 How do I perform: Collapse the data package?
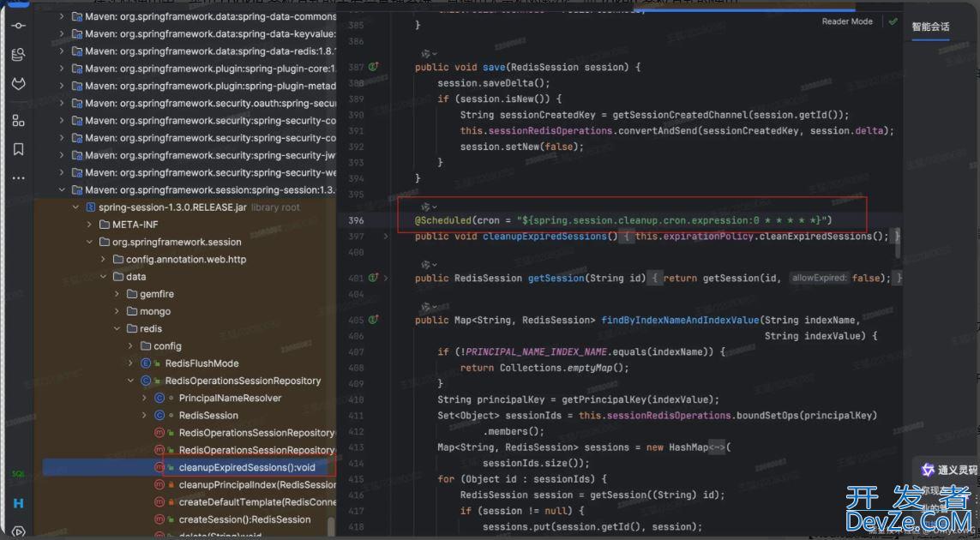coord(103,277)
